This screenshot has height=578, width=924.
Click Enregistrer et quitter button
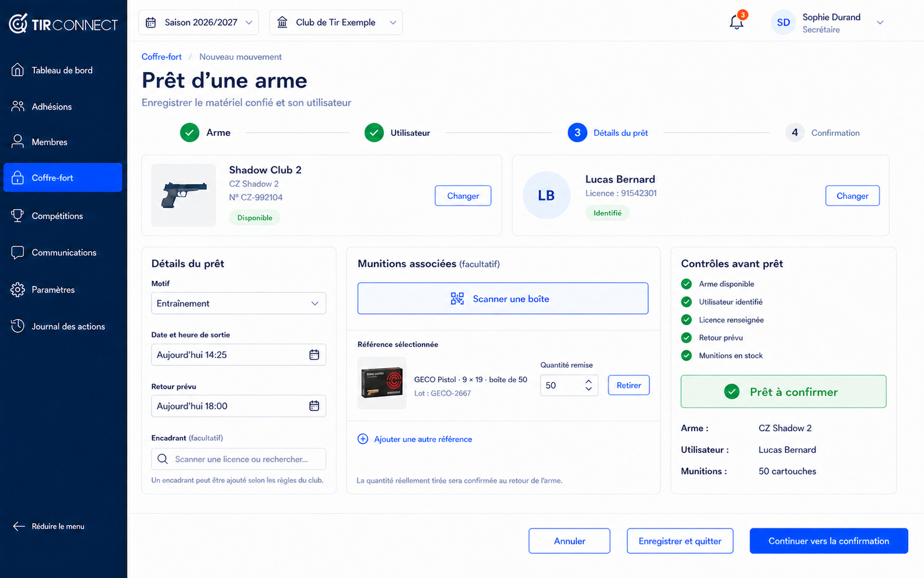(680, 541)
